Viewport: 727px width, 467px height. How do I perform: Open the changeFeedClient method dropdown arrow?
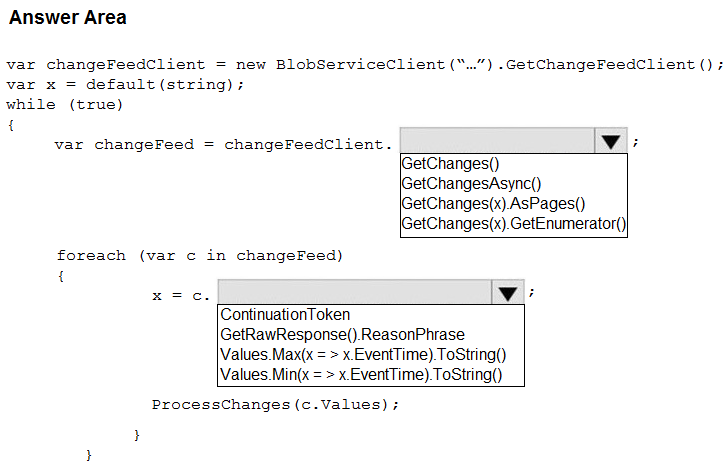[611, 141]
